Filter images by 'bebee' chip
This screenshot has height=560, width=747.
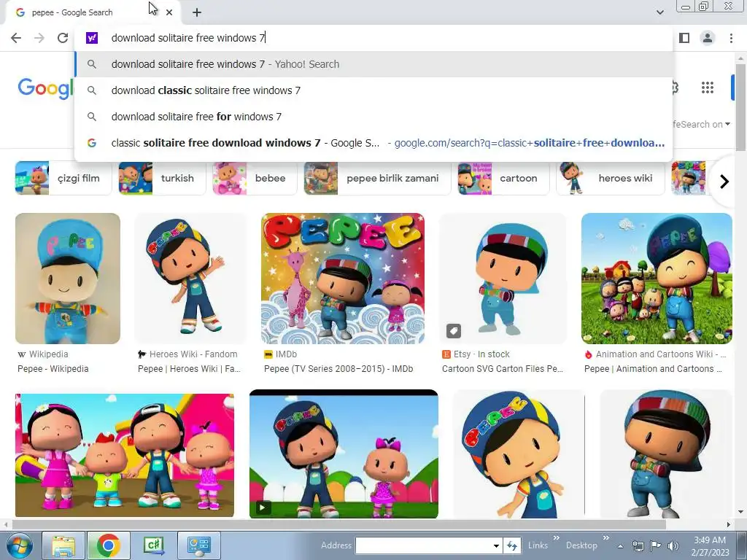tap(255, 178)
